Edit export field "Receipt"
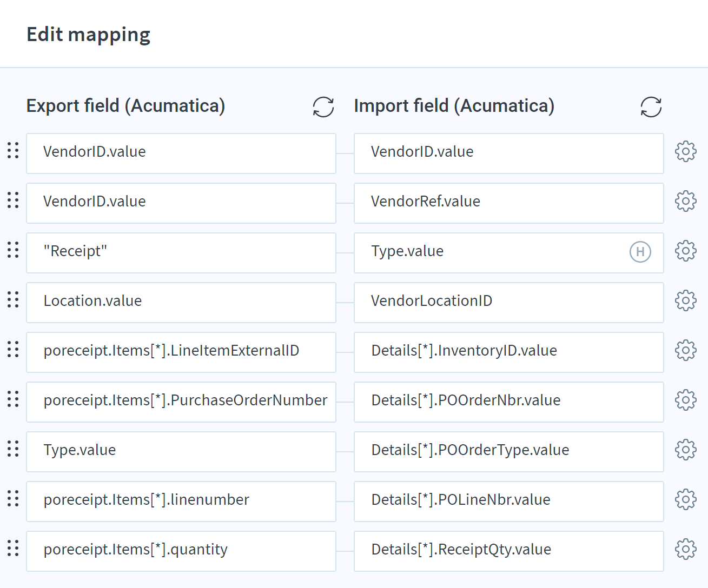708x588 pixels. tap(181, 253)
